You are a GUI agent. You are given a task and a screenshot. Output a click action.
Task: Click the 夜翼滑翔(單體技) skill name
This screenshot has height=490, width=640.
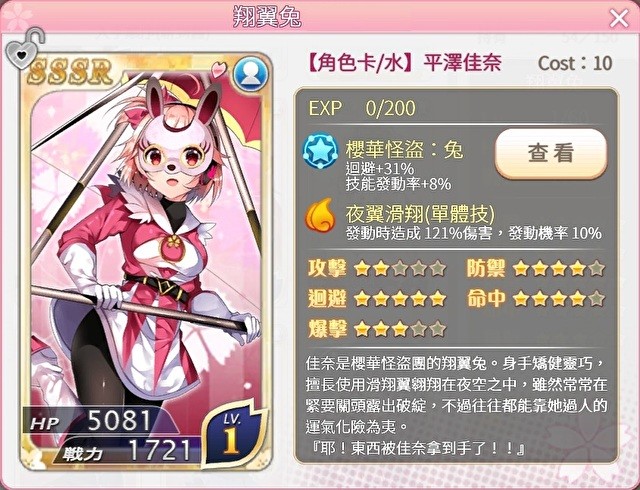point(420,213)
